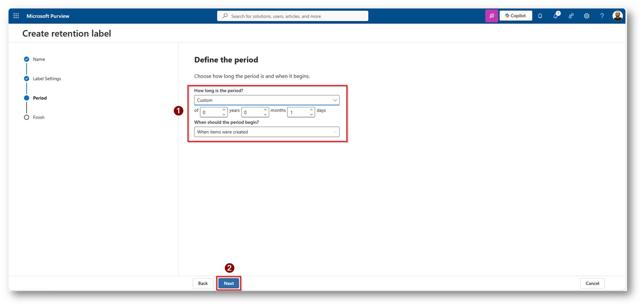The width and height of the screenshot is (644, 308).
Task: Open the what's new rocket icon with badge
Action: [556, 15]
